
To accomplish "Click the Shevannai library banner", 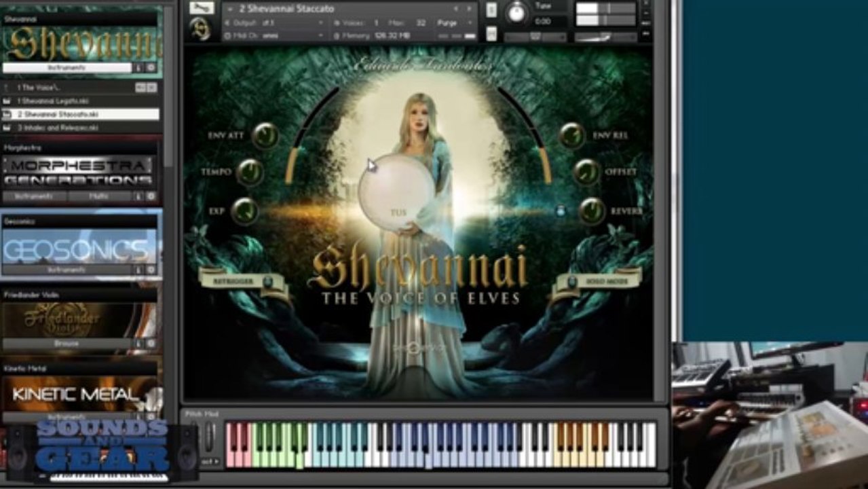I will pyautogui.click(x=81, y=44).
